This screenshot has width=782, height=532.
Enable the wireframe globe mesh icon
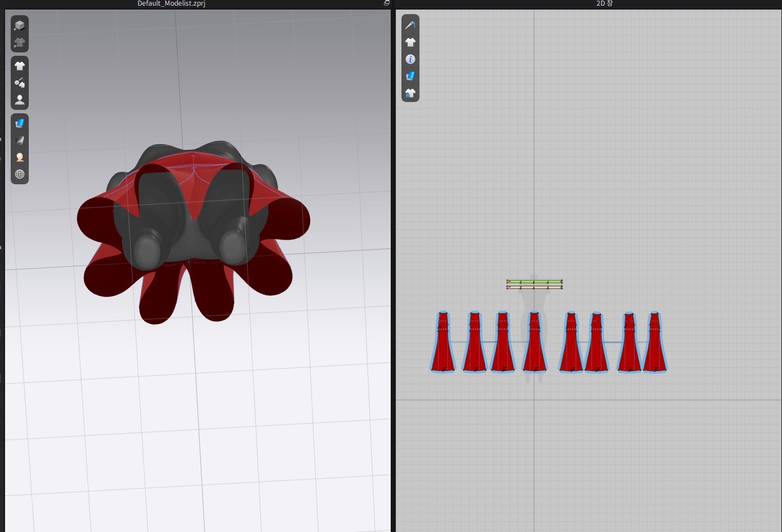point(20,174)
